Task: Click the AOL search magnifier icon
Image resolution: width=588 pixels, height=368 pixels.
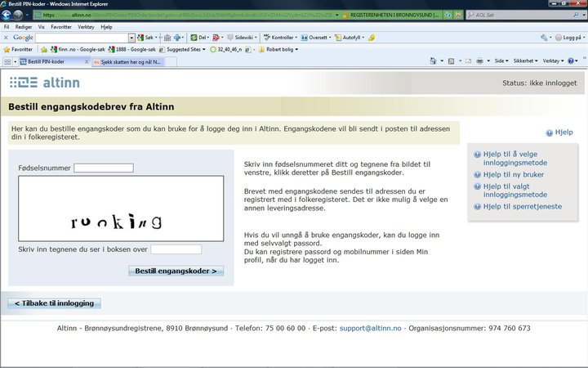Action: tap(576, 15)
